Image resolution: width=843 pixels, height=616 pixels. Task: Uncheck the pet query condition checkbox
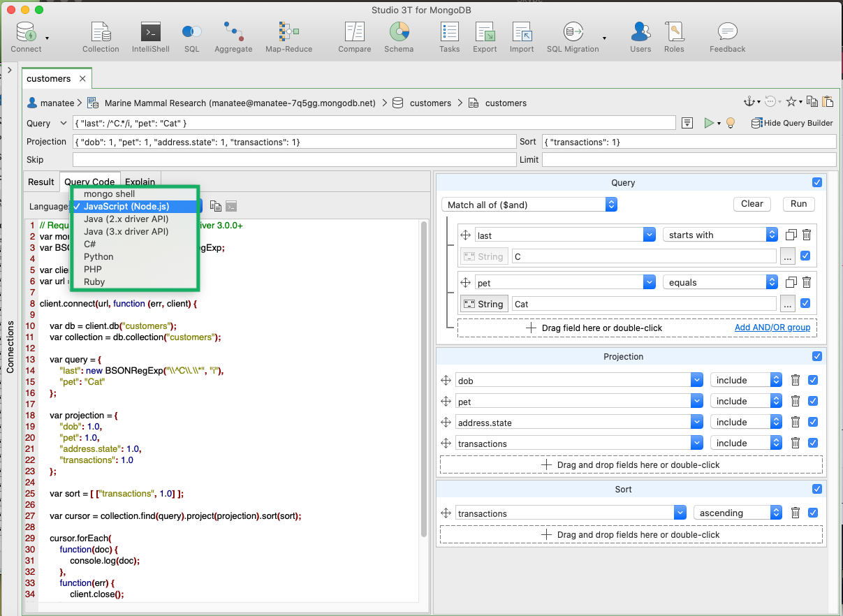pos(805,304)
